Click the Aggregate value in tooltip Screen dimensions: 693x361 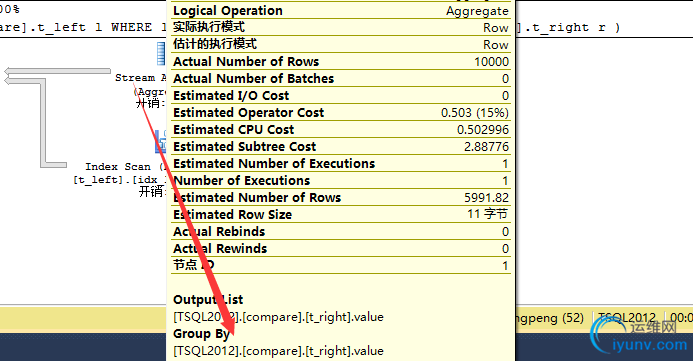(x=477, y=11)
